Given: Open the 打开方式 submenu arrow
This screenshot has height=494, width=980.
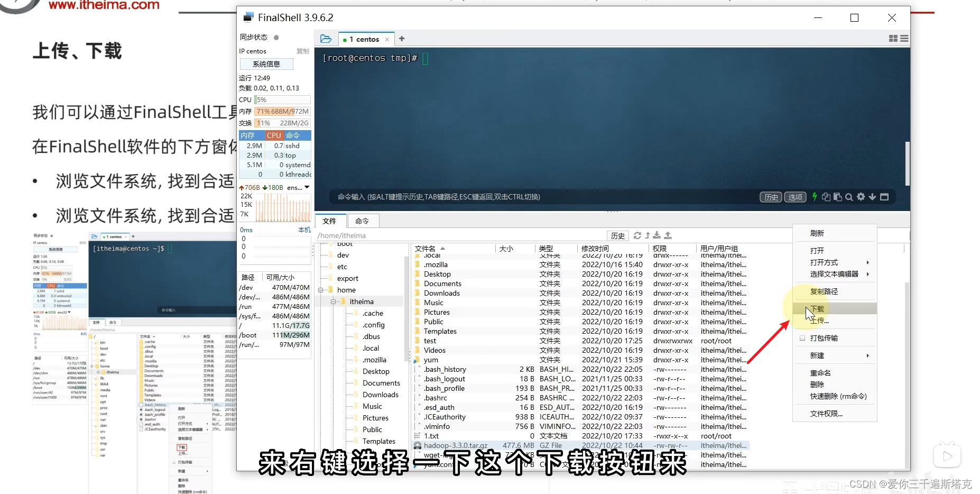Looking at the screenshot, I should tap(867, 262).
